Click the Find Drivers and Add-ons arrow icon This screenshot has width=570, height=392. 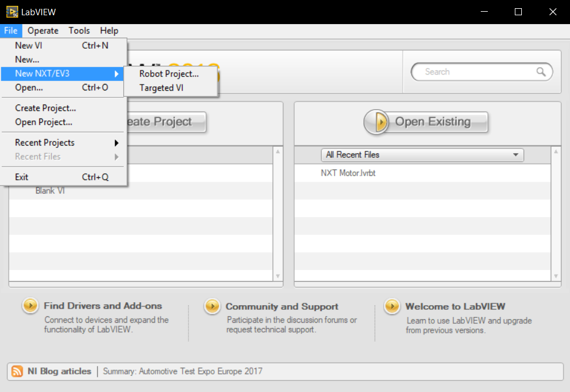click(x=30, y=306)
